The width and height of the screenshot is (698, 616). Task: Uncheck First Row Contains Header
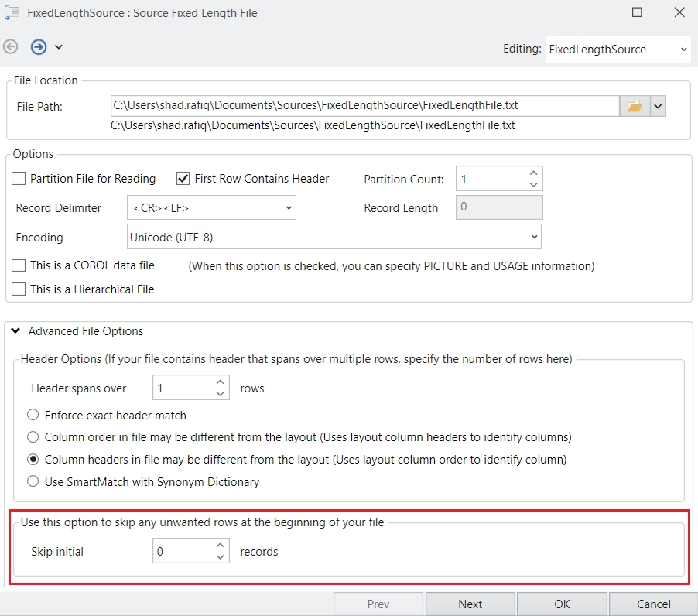[x=183, y=179]
